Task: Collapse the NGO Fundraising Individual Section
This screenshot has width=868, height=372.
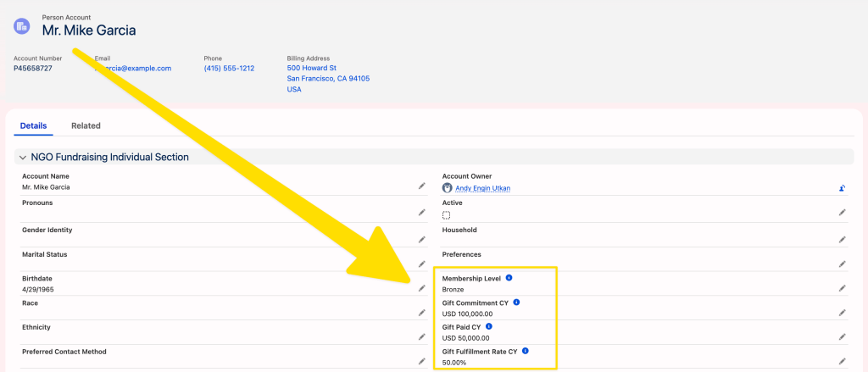Action: 23,158
